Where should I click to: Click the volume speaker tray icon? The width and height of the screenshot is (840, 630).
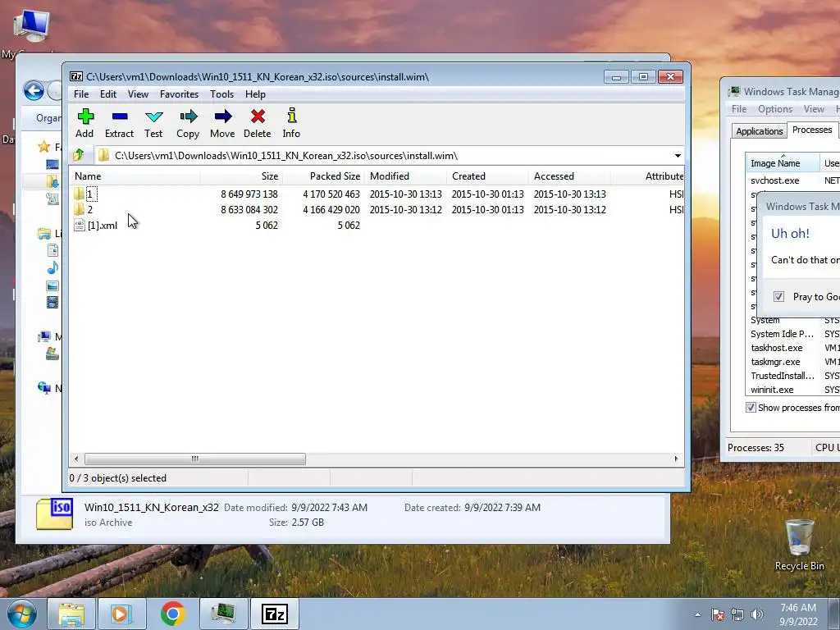coord(757,614)
